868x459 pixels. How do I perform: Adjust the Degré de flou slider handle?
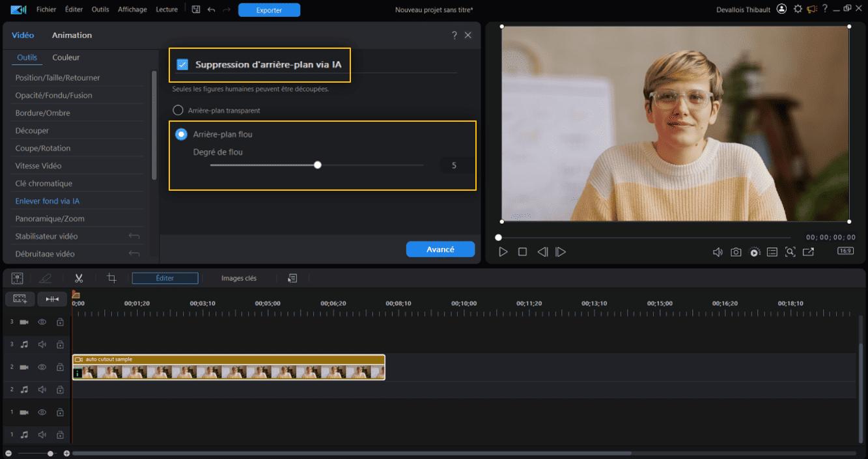click(317, 165)
